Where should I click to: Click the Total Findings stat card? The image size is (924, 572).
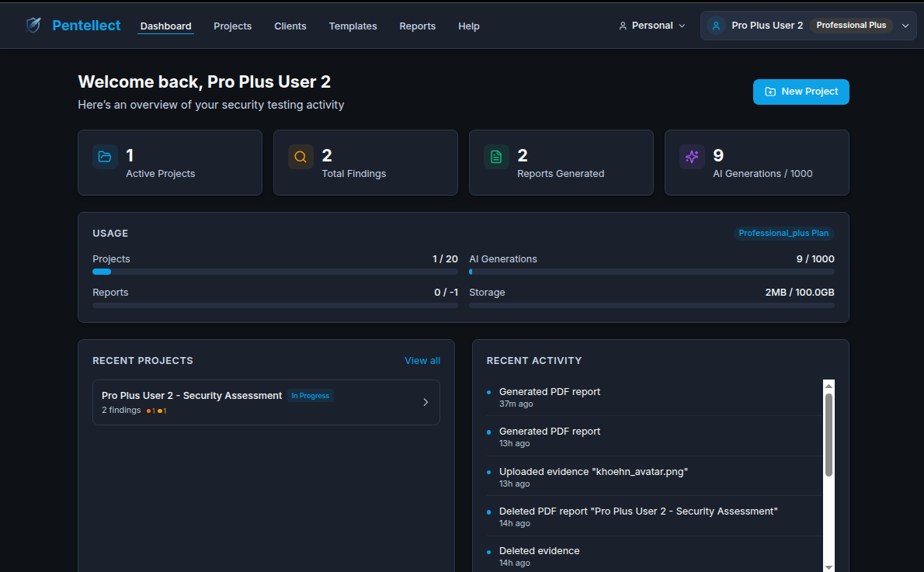coord(366,162)
